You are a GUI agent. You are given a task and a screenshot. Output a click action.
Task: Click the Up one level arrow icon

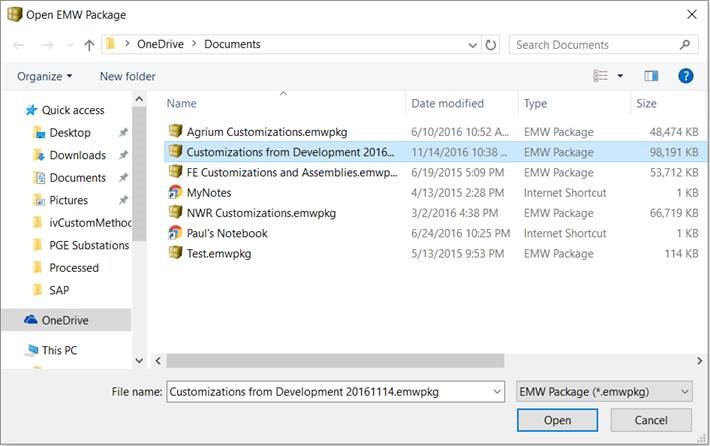tap(89, 45)
